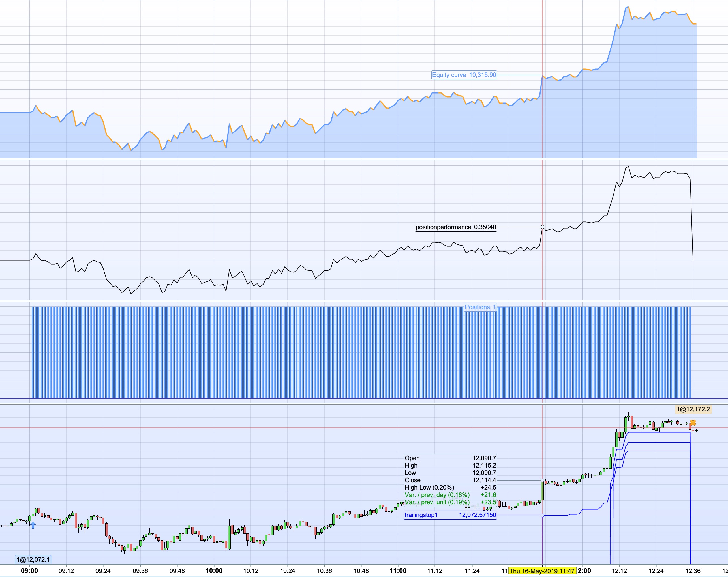The image size is (728, 577).
Task: Click the orange X exit marker
Action: 693,423
